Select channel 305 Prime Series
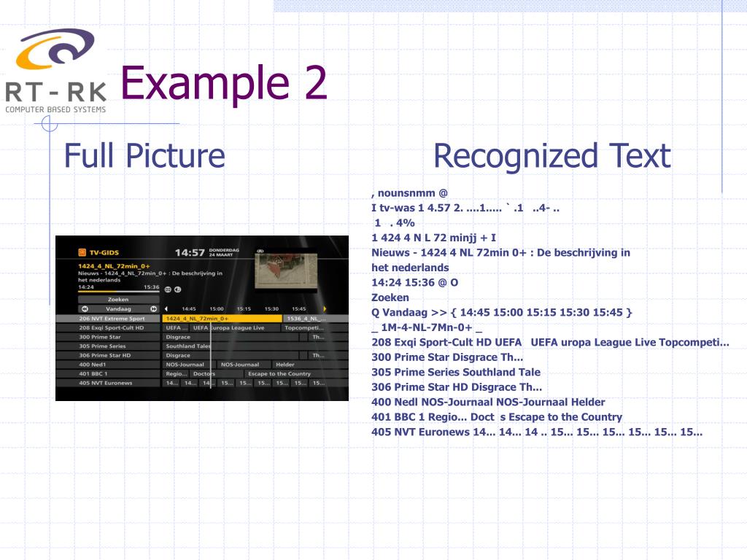This screenshot has width=747, height=560. pyautogui.click(x=108, y=346)
